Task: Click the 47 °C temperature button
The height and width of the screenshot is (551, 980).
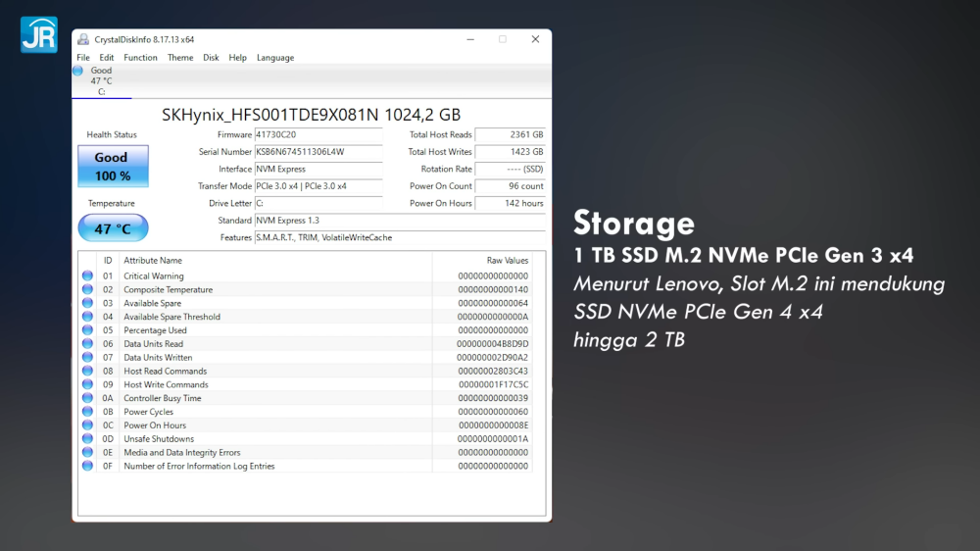Action: (x=113, y=228)
